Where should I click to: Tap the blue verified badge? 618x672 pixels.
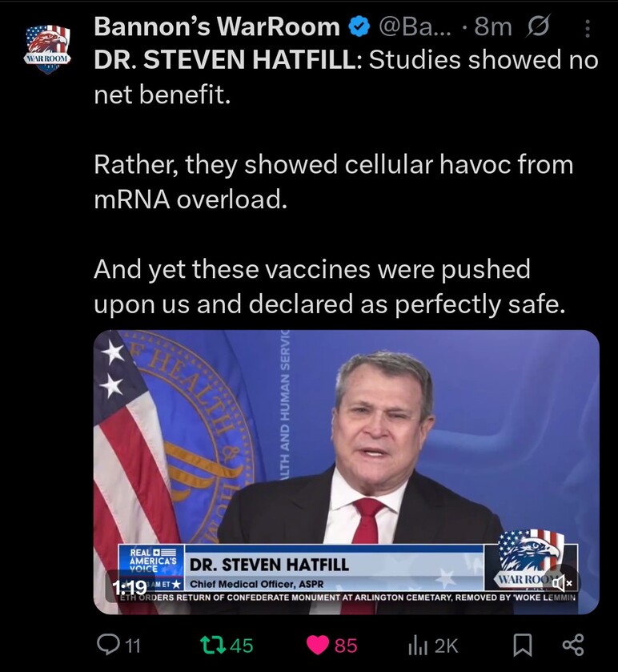(x=359, y=27)
